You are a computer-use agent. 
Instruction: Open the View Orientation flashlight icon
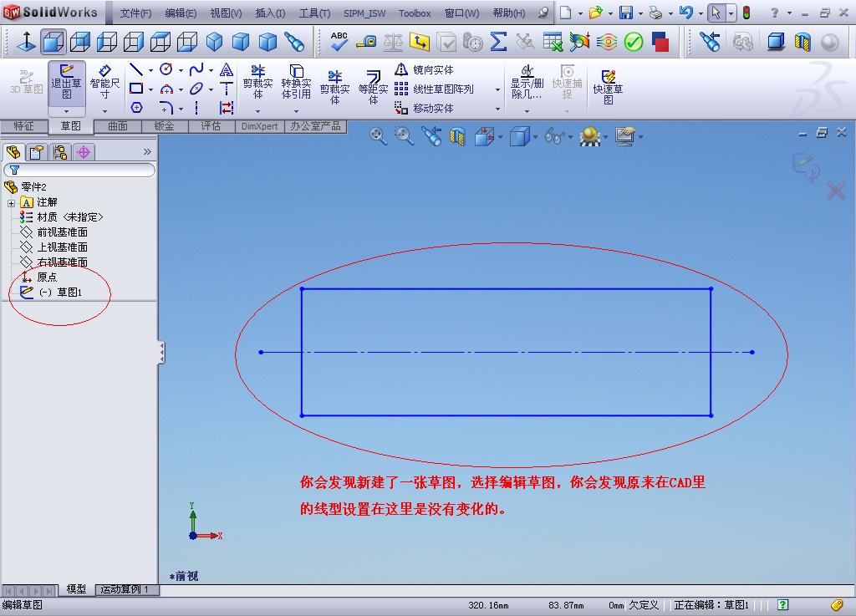(x=295, y=42)
